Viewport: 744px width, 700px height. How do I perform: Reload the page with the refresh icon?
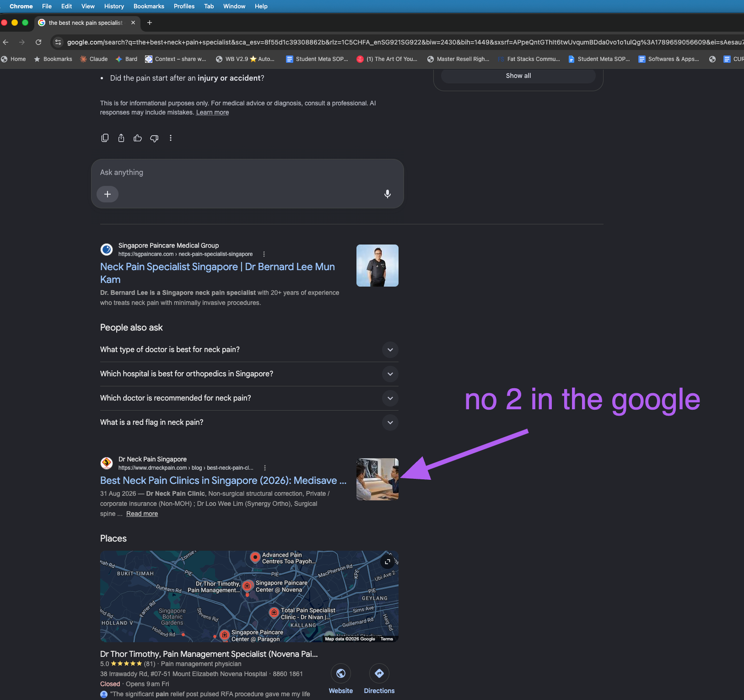click(x=39, y=42)
